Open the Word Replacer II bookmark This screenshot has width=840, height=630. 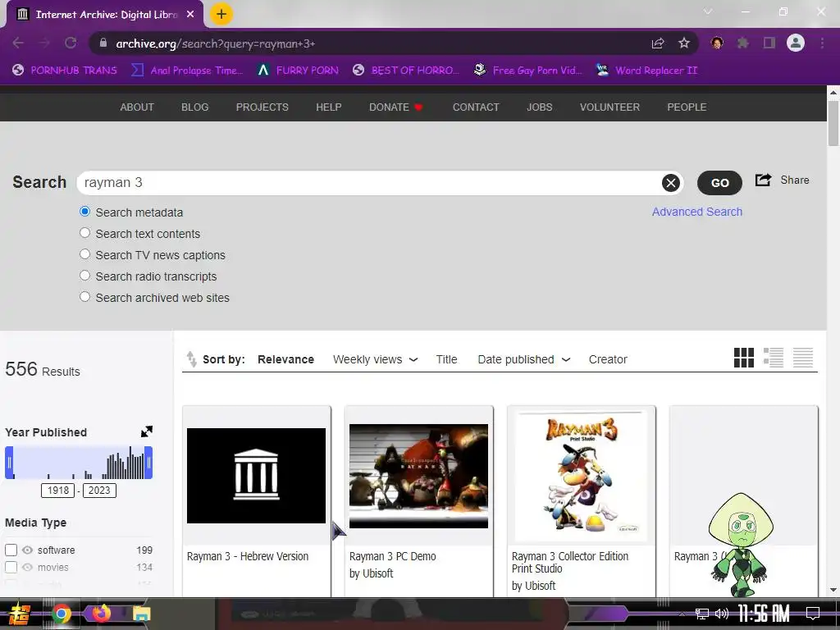647,71
